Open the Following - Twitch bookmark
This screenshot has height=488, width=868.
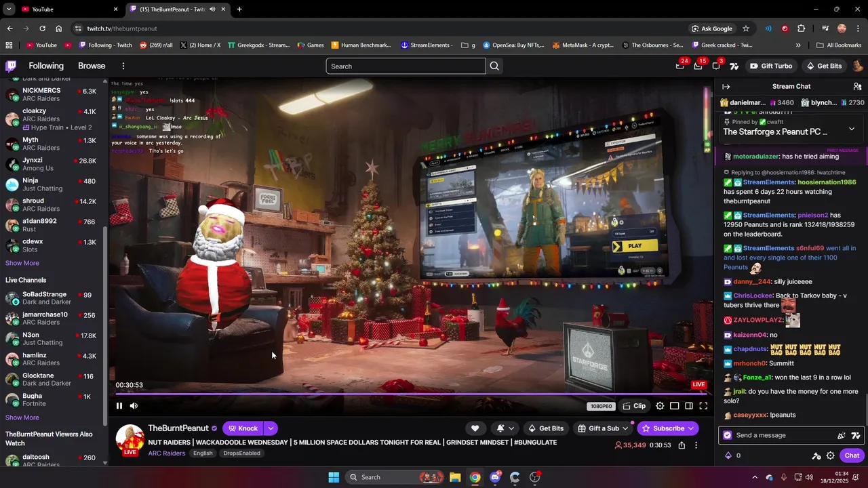pyautogui.click(x=106, y=45)
